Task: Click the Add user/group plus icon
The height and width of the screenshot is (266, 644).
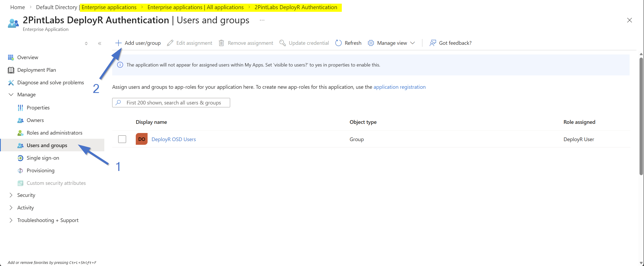Action: 118,43
